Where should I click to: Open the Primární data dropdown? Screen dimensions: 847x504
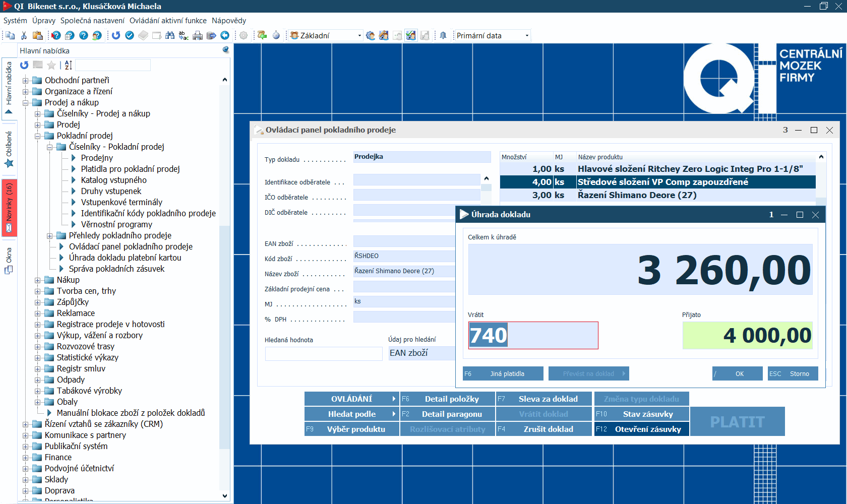pos(527,36)
